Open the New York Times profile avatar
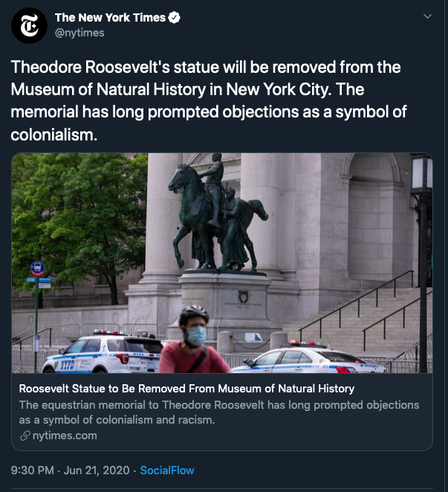Screen dimensions: 448x492 click(29, 25)
